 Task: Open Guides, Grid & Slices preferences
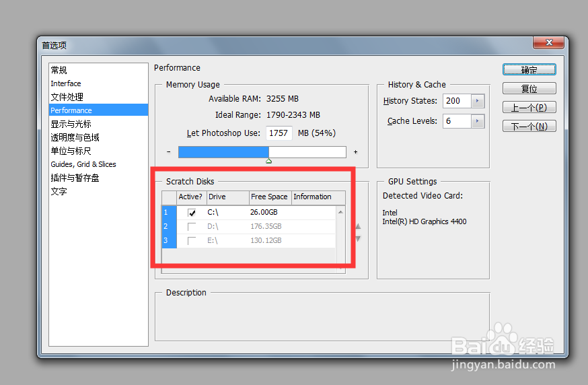click(x=83, y=164)
